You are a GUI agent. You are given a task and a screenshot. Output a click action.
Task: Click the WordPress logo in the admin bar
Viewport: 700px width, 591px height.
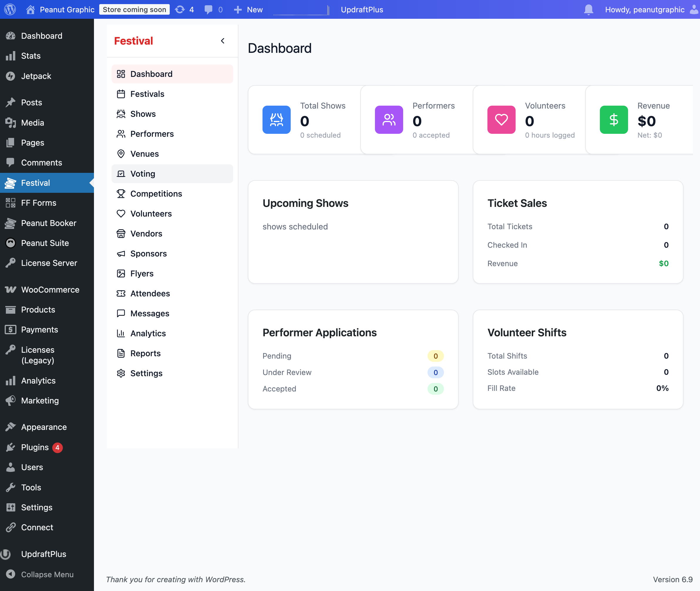point(10,9)
